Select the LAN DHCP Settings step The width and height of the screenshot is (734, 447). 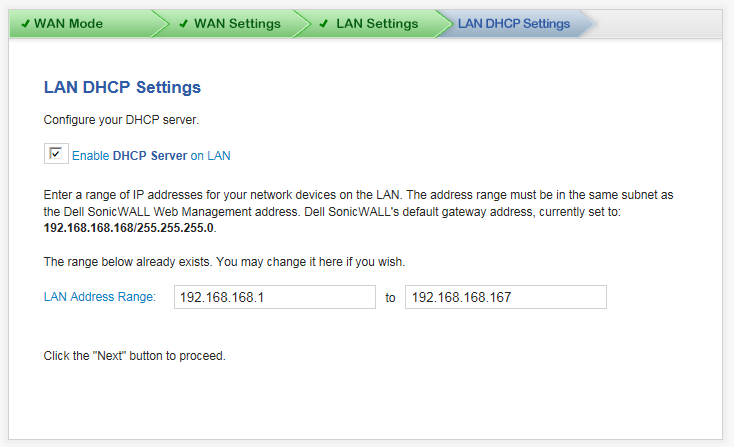click(514, 23)
